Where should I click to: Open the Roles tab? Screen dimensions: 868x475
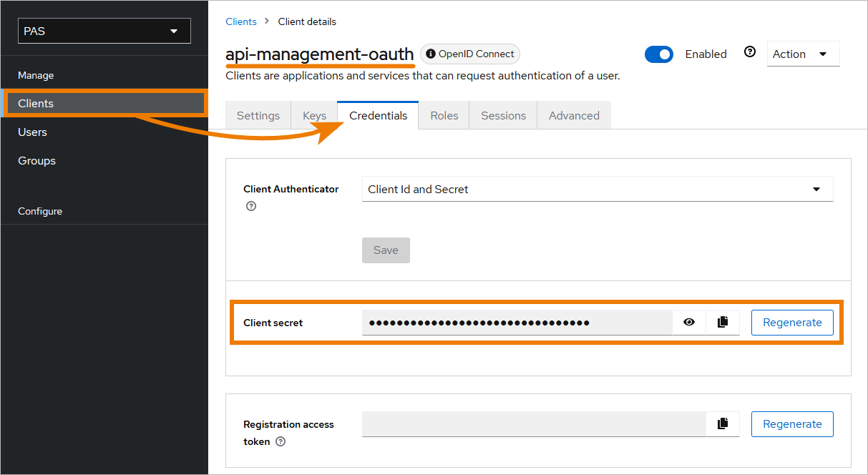click(444, 115)
